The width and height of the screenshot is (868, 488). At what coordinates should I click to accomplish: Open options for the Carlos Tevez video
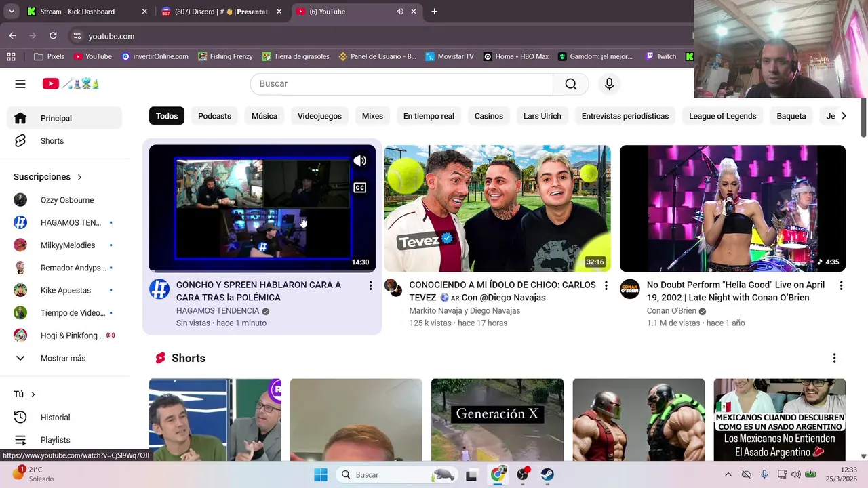pos(606,286)
